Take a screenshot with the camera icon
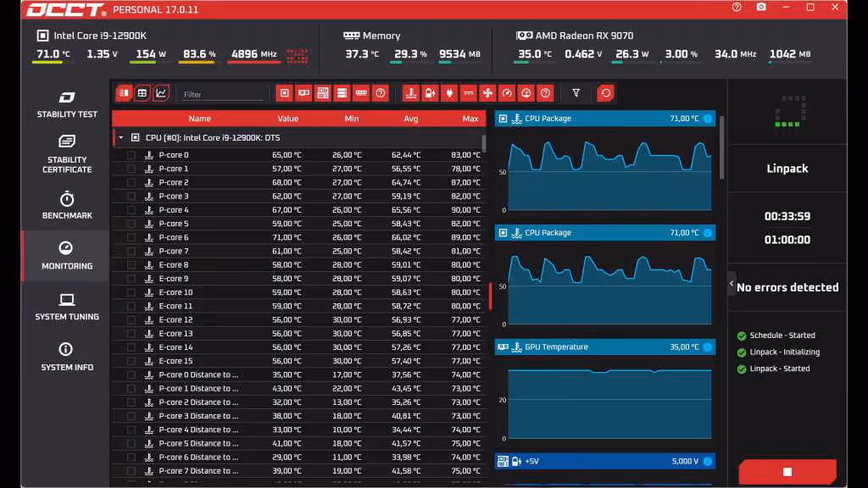 pyautogui.click(x=761, y=7)
